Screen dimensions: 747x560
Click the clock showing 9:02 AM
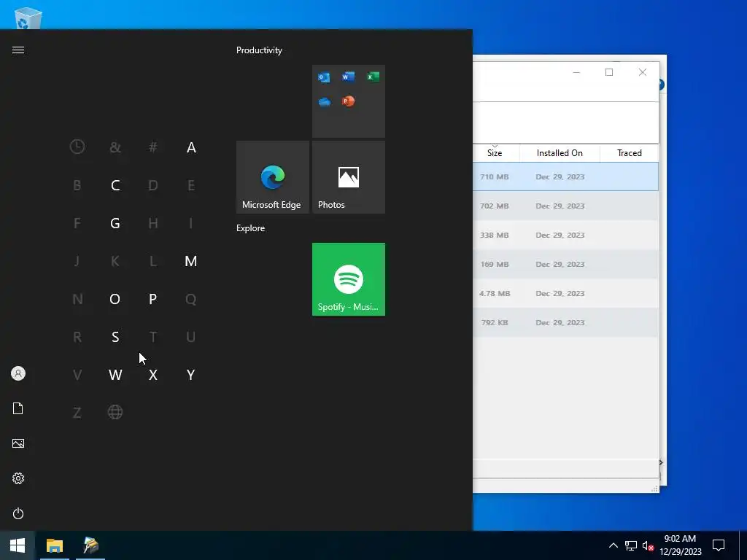click(x=681, y=545)
